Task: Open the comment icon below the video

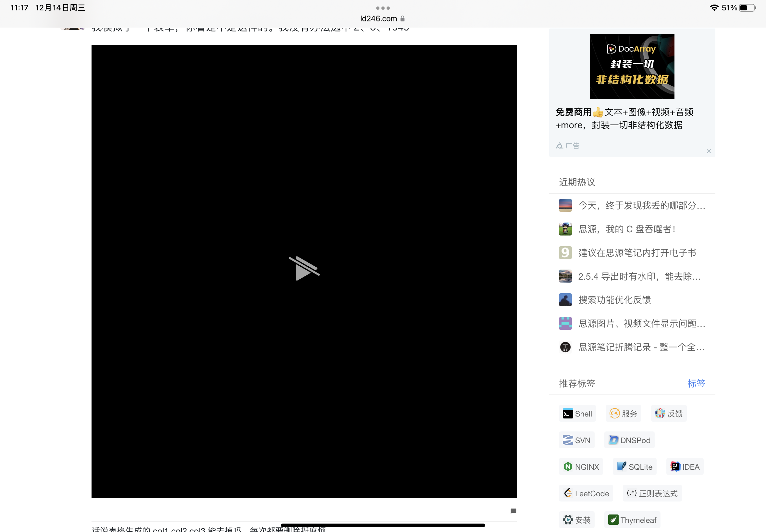Action: click(x=513, y=511)
